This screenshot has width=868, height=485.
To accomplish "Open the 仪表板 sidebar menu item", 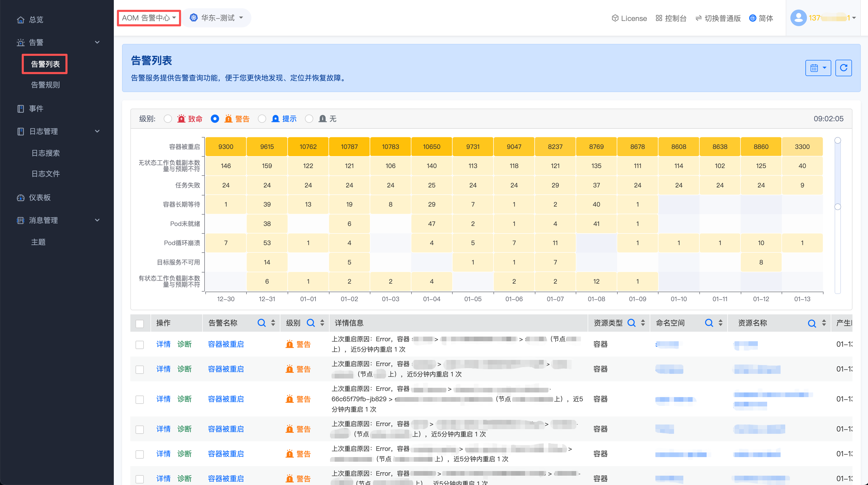I will 39,197.
